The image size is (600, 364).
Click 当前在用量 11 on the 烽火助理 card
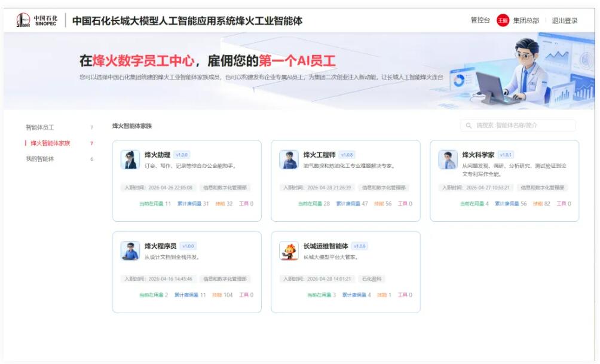coord(155,204)
